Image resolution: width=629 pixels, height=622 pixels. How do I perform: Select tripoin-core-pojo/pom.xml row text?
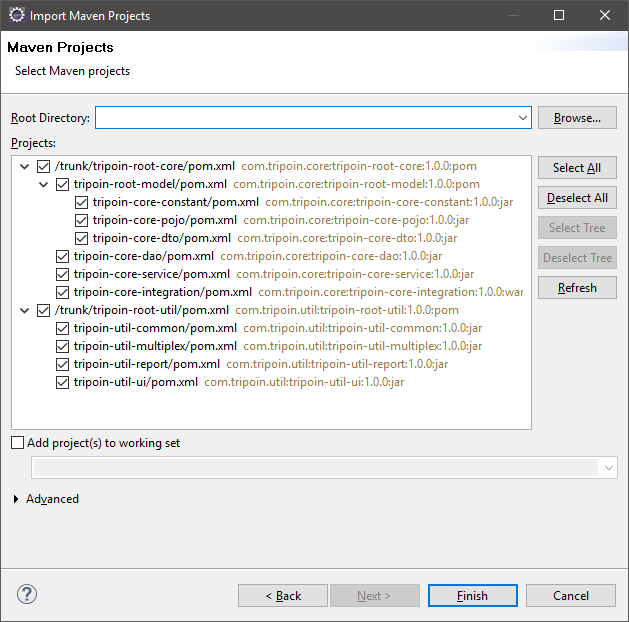click(x=165, y=220)
